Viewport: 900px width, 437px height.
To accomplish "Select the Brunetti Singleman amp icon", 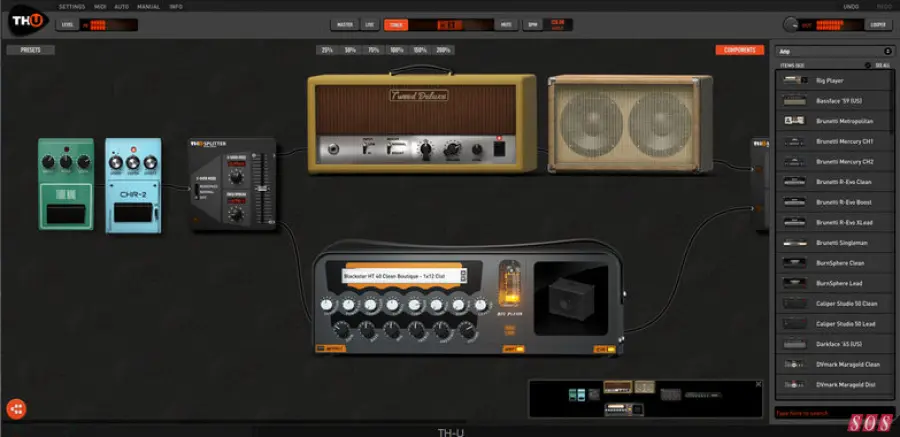I will tap(795, 242).
